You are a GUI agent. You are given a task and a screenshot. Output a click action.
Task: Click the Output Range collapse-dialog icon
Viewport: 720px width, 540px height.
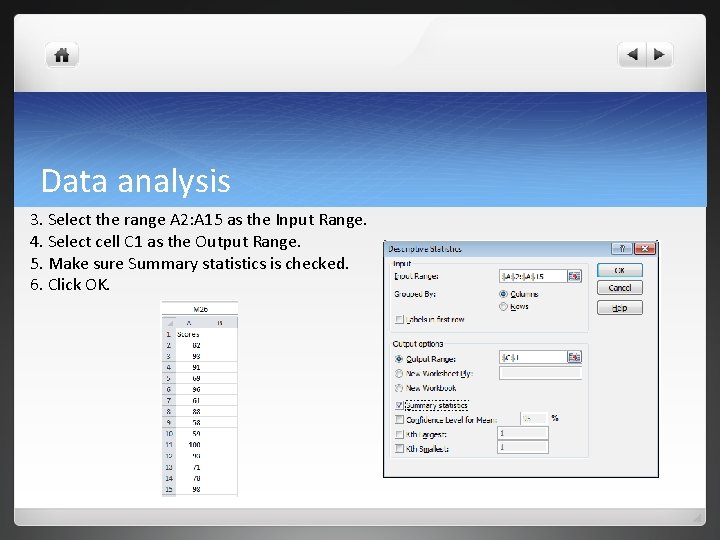574,357
